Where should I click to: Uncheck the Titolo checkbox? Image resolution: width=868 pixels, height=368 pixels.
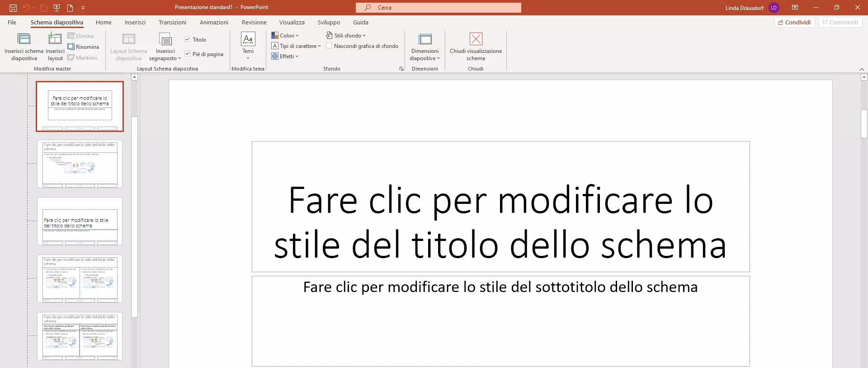pyautogui.click(x=187, y=39)
